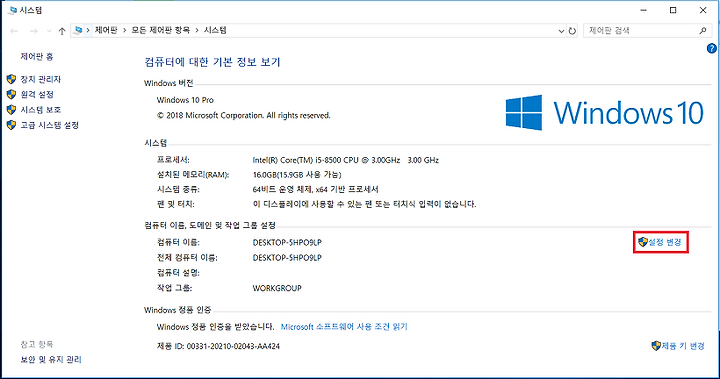The width and height of the screenshot is (720, 379).
Task: Open 시스템 보호 link
Action: [40, 110]
